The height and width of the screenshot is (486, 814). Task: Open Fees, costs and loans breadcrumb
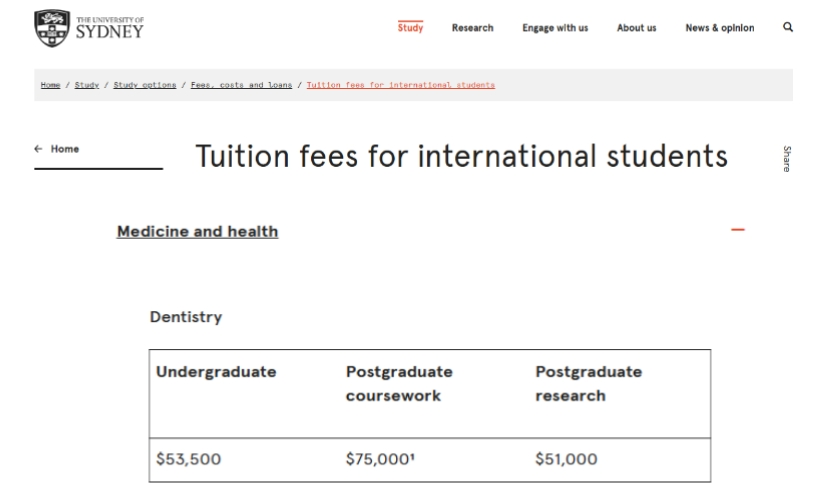(241, 85)
